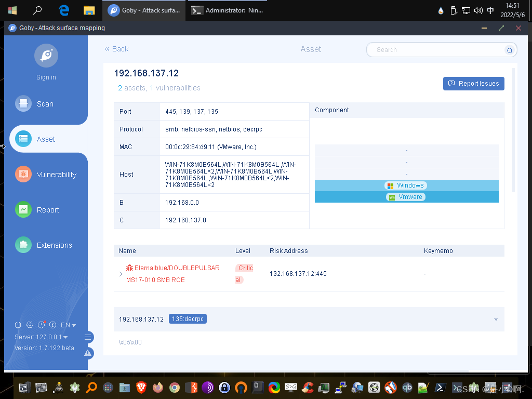Click the C segment value 192.168.137.0
The height and width of the screenshot is (399, 532).
(185, 220)
